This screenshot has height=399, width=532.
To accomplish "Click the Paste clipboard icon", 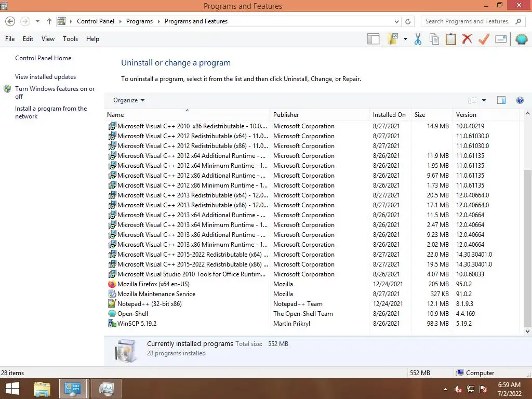I will click(x=450, y=39).
